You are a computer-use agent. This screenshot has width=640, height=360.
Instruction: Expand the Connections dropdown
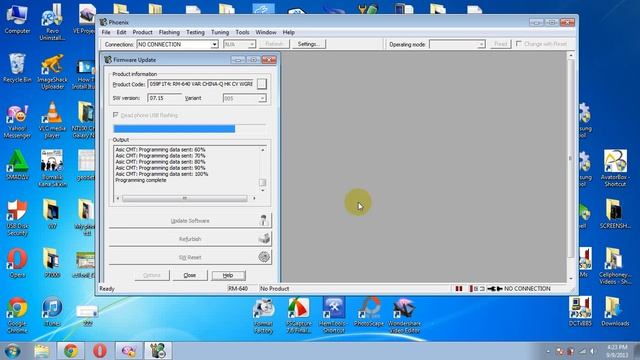point(214,44)
